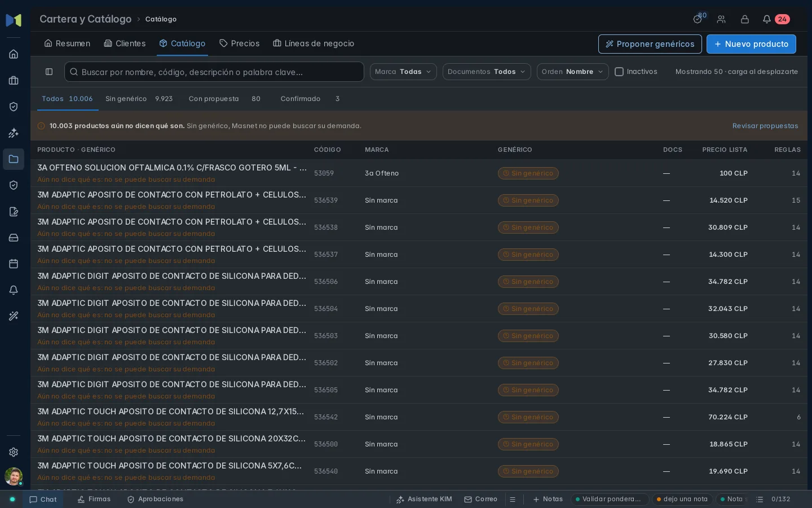The image size is (812, 508).
Task: Open the 3A OFTENO SOLUCION OFTALMICA product row
Action: pyautogui.click(x=419, y=173)
